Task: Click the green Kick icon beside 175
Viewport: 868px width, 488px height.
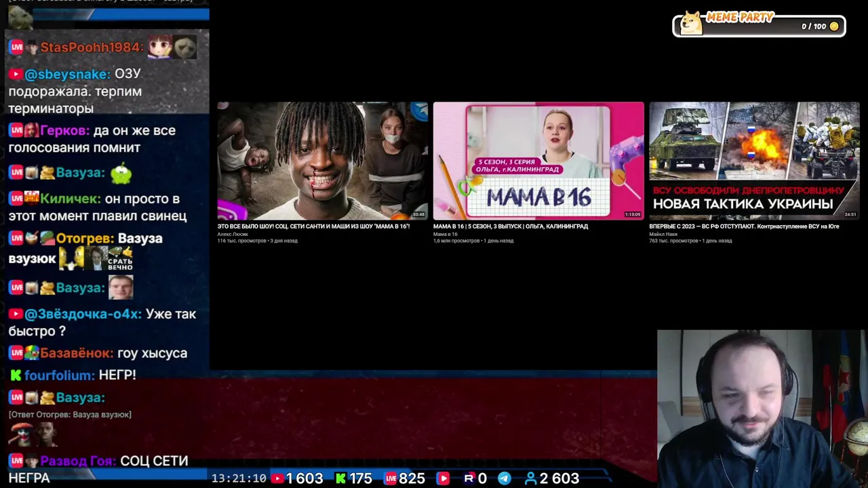Action: (340, 479)
